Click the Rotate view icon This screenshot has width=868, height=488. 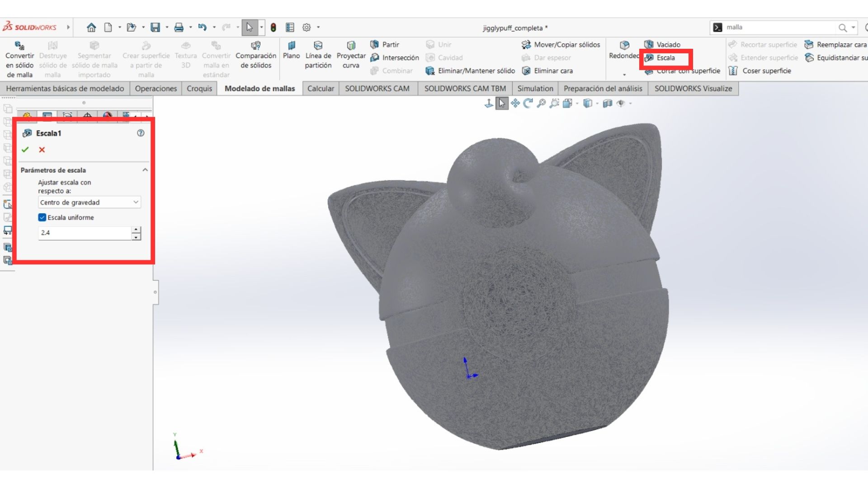tap(528, 103)
